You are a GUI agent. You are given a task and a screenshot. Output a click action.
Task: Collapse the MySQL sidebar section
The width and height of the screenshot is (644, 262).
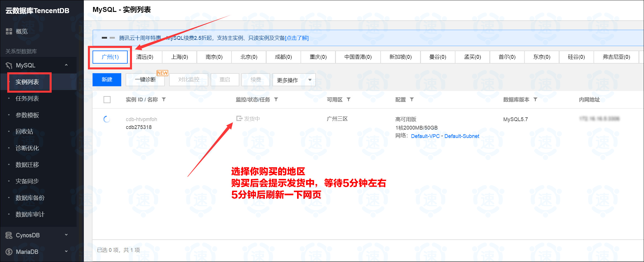[66, 65]
